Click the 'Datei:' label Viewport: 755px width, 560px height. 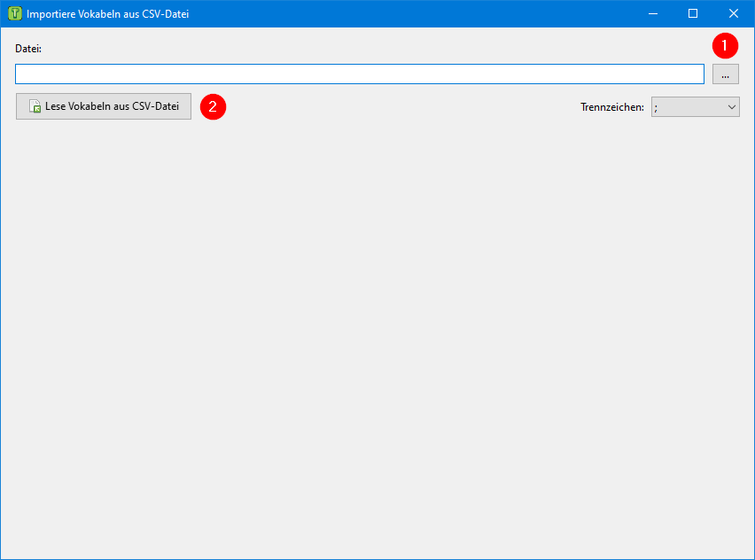tap(28, 48)
